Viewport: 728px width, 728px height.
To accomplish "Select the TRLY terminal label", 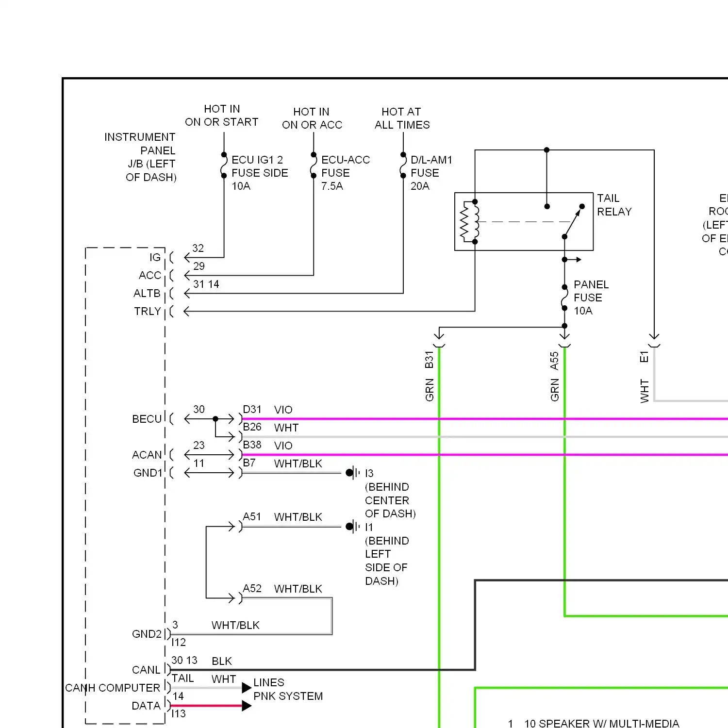I will (x=148, y=312).
